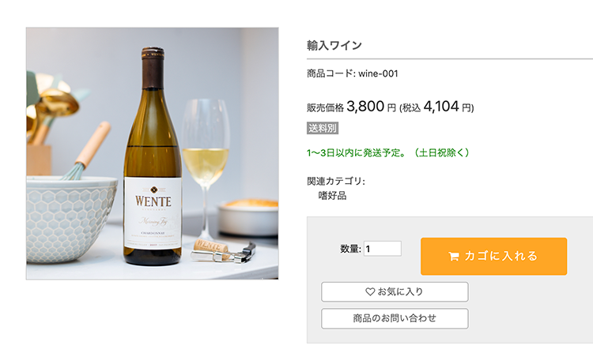Focus the 数量 quantity input field
Screen dimensions: 593x364
pos(383,249)
